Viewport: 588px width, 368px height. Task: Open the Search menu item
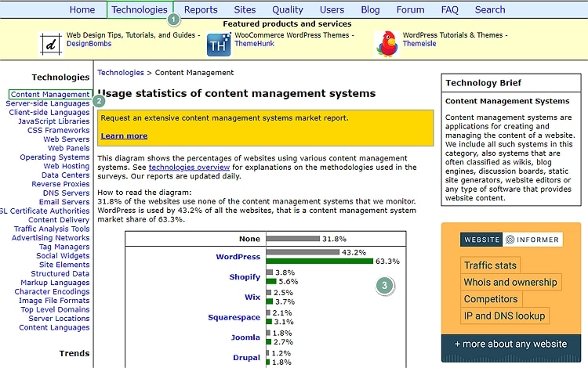coord(490,9)
